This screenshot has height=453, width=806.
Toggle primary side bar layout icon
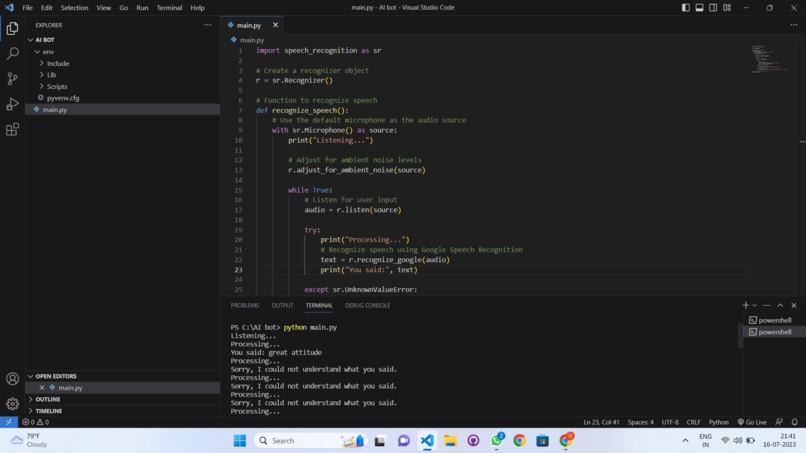point(686,8)
